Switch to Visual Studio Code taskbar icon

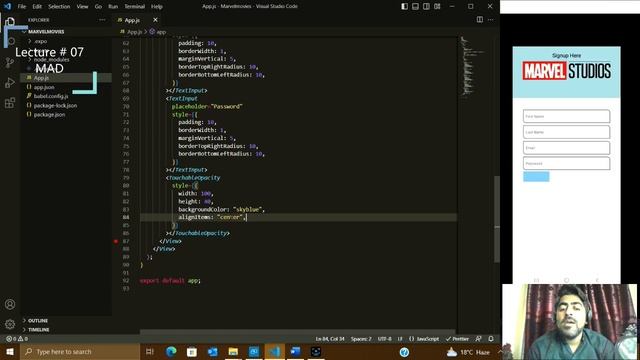pyautogui.click(x=275, y=351)
